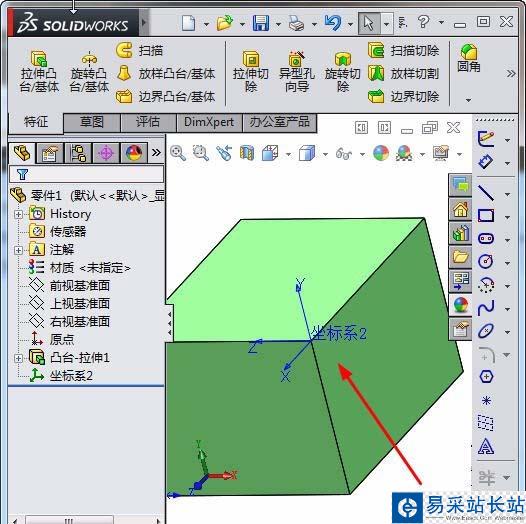Open the ConfigurationManager tab

(78, 153)
